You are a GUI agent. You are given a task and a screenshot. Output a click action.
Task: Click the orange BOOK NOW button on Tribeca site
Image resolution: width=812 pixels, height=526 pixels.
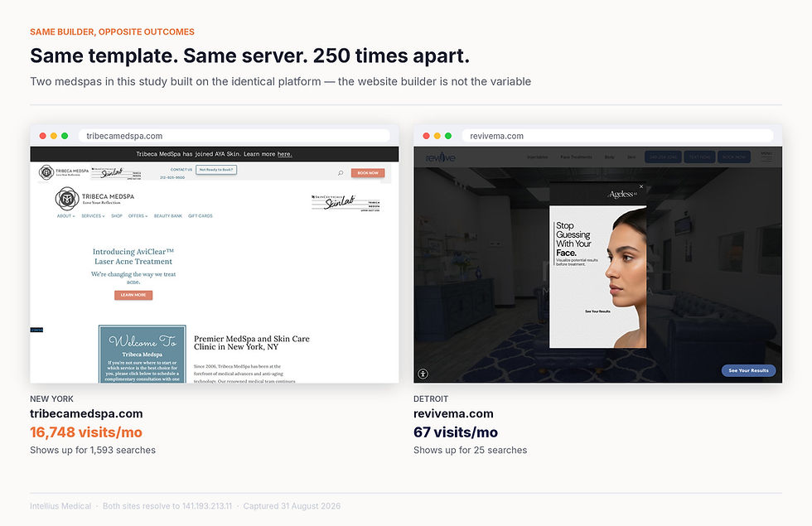(x=368, y=173)
